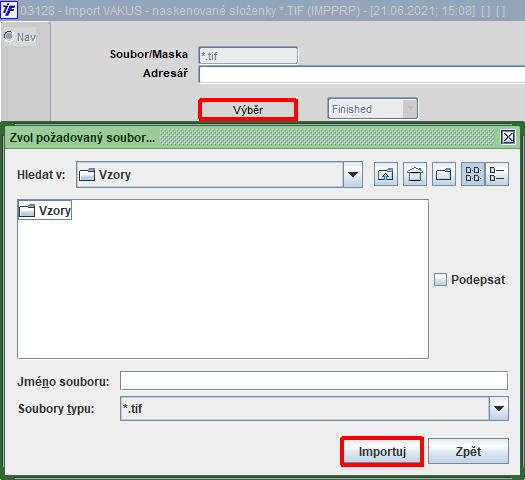Click the application logo in title bar
The width and height of the screenshot is (525, 480).
[8, 10]
